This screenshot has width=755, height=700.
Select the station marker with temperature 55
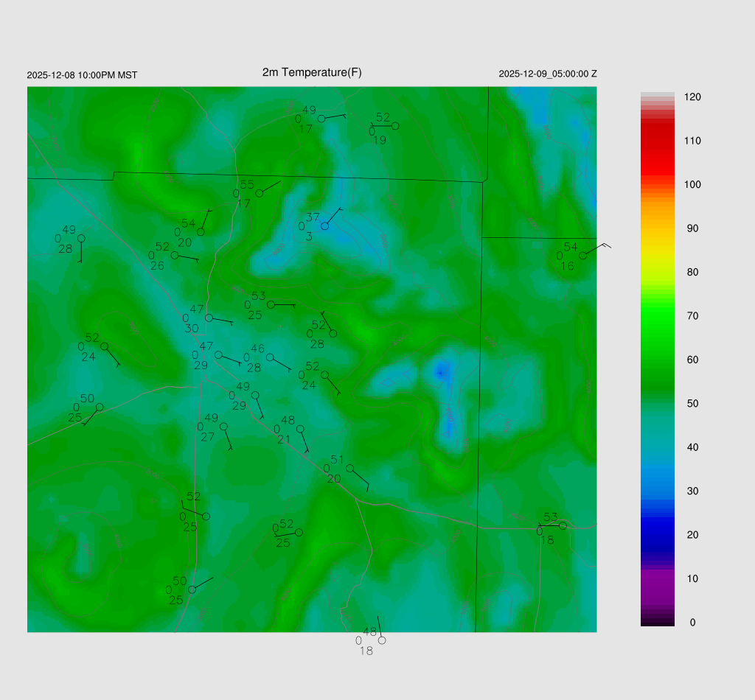coord(260,193)
